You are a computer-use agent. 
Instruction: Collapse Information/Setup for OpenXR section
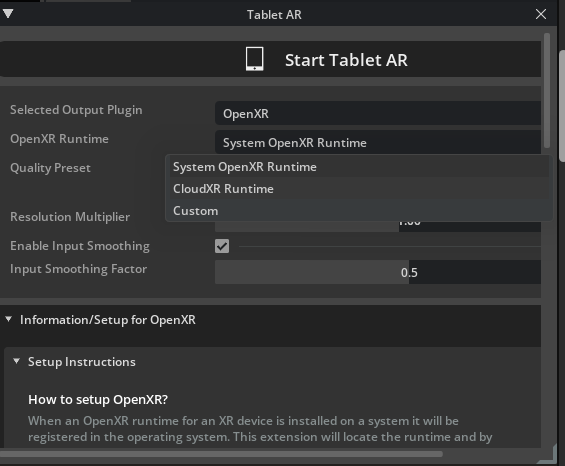pyautogui.click(x=8, y=319)
